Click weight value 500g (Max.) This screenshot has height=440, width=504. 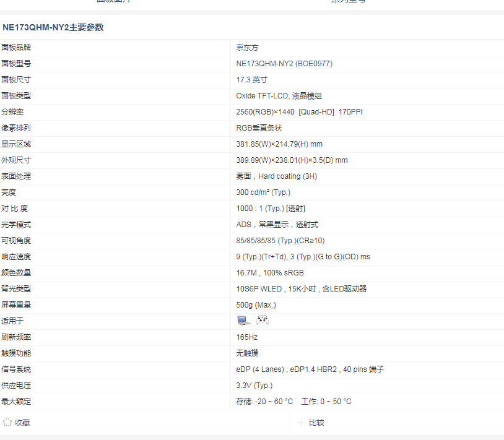(256, 305)
